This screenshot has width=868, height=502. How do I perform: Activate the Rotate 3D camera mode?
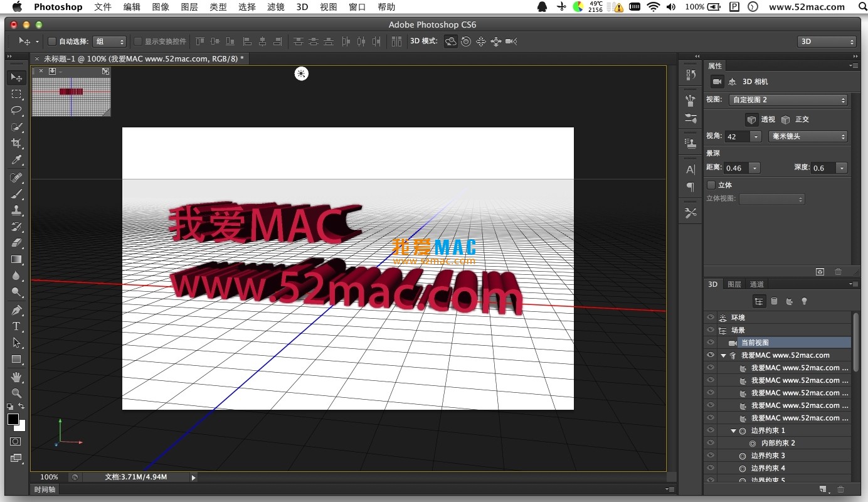point(452,41)
